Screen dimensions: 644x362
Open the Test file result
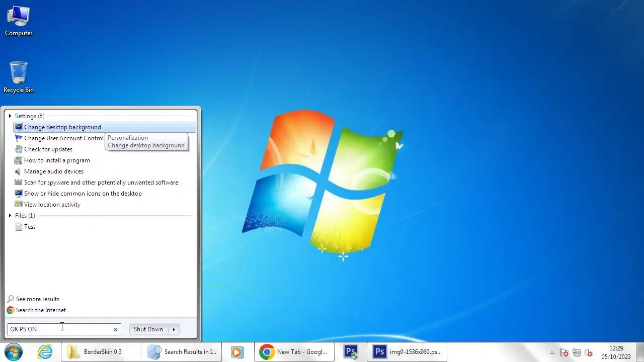pyautogui.click(x=105, y=227)
